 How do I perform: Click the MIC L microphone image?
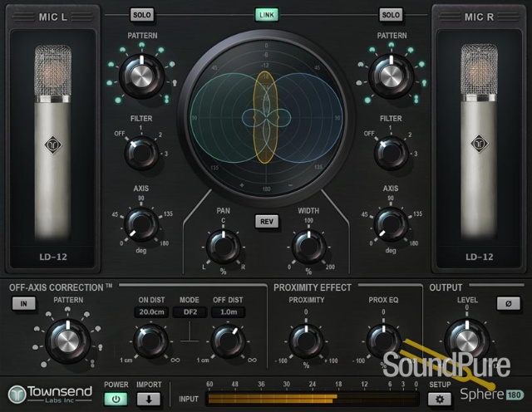(x=53, y=142)
